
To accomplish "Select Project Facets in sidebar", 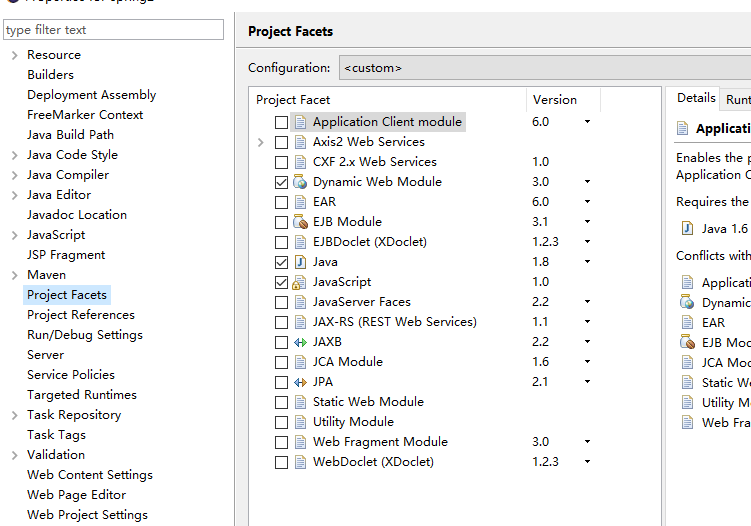I will 67,295.
